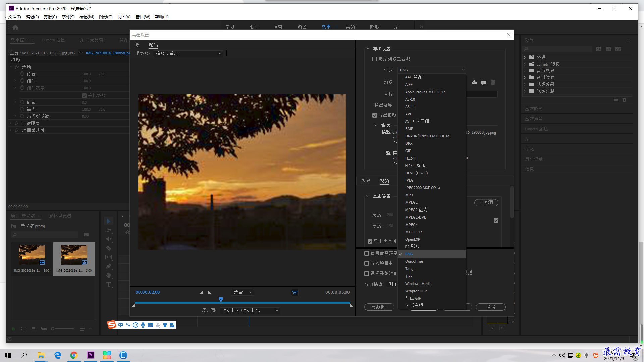This screenshot has height=362, width=644.
Task: Click Premiere Pro taskbar icon
Action: click(90, 355)
